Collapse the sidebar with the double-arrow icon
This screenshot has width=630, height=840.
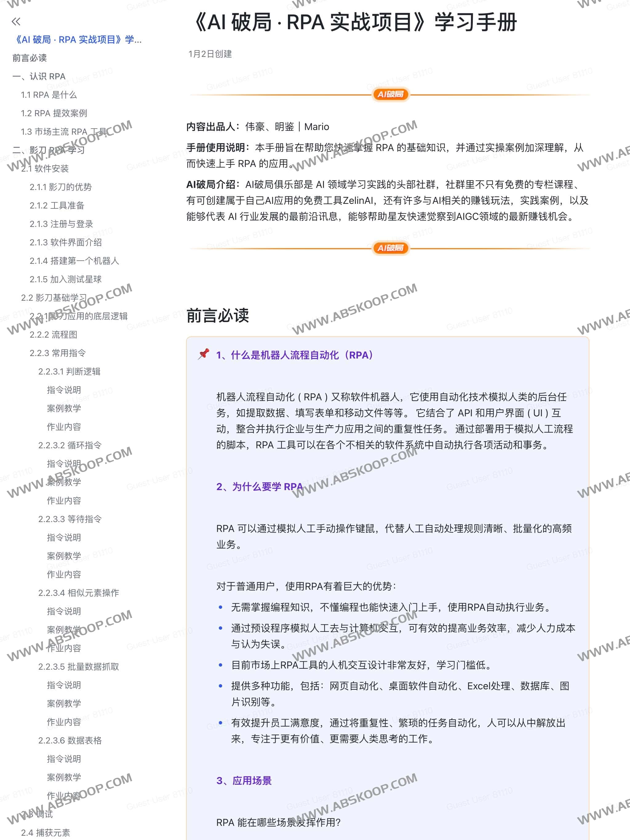[16, 22]
